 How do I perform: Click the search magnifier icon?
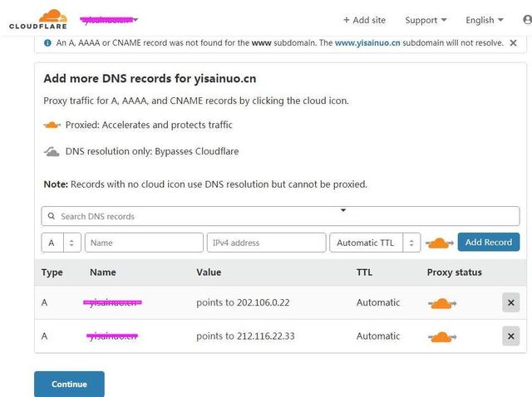pyautogui.click(x=52, y=216)
